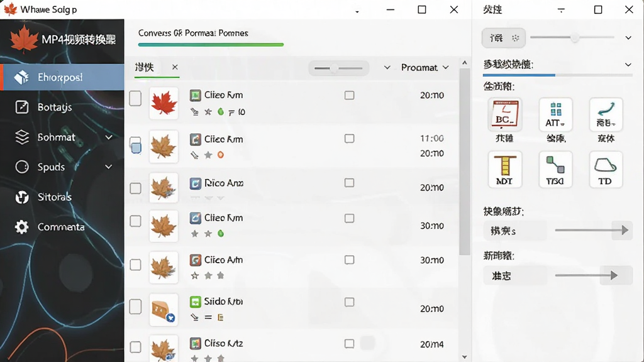Screen dimensions: 644x362
Task: Click the Converts progress bar
Action: click(211, 45)
